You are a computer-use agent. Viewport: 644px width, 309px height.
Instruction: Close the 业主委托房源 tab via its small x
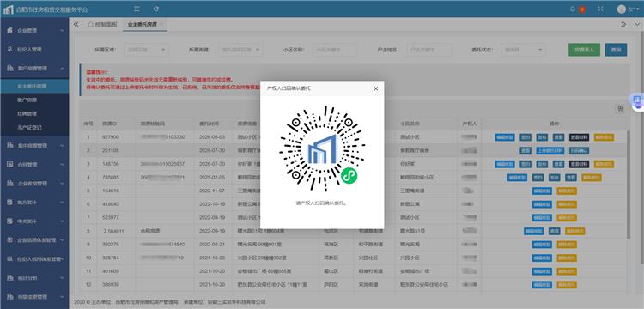[x=161, y=25]
